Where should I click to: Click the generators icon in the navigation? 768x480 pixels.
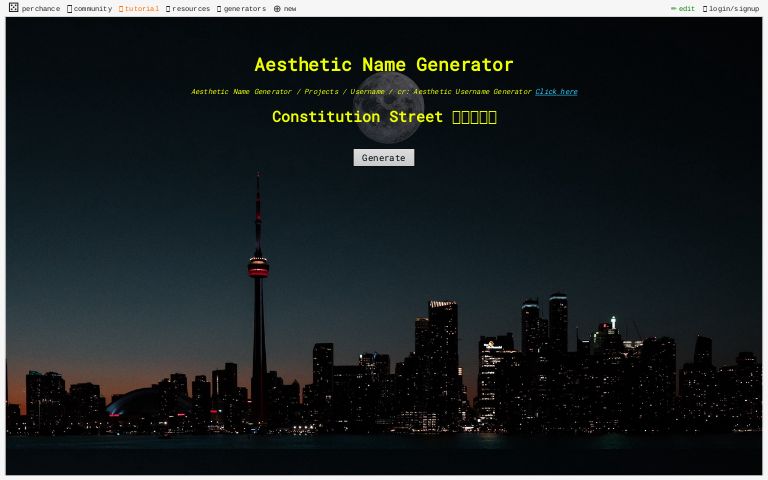[219, 9]
